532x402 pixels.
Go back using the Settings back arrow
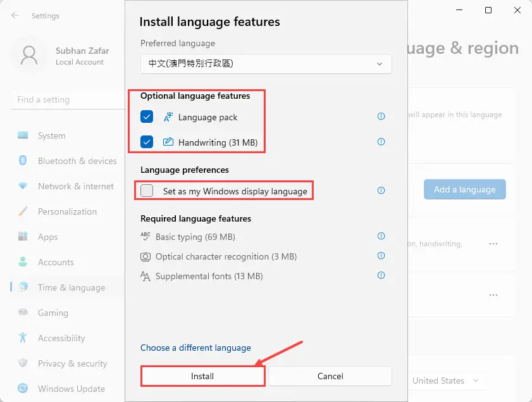15,16
